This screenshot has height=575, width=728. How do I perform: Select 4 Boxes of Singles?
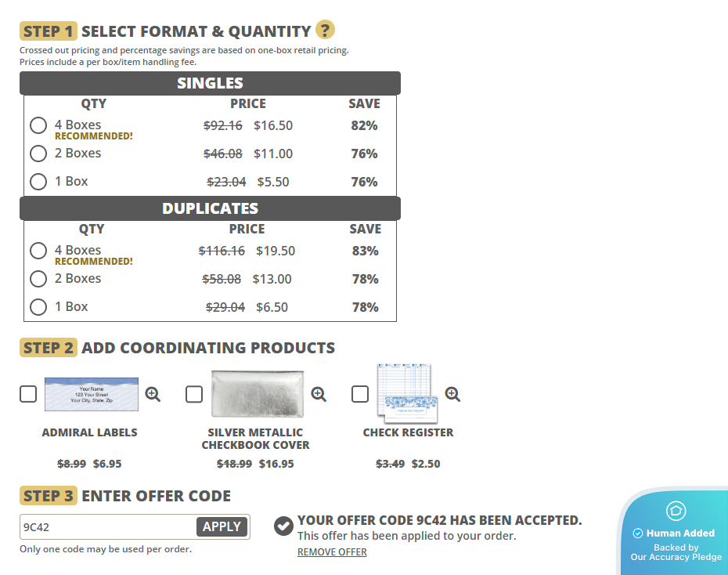(x=38, y=125)
